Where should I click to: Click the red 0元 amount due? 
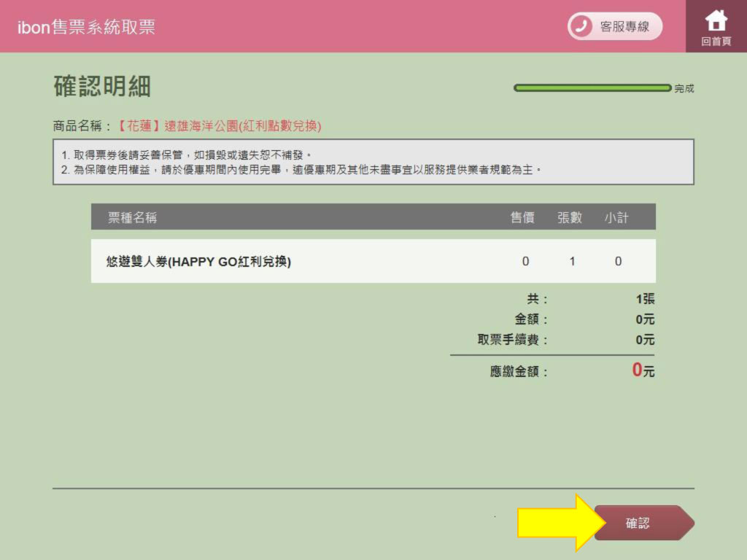click(643, 370)
